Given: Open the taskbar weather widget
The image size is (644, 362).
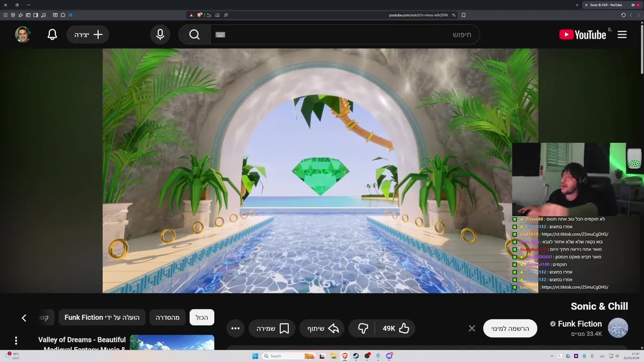Looking at the screenshot, I should (13, 356).
